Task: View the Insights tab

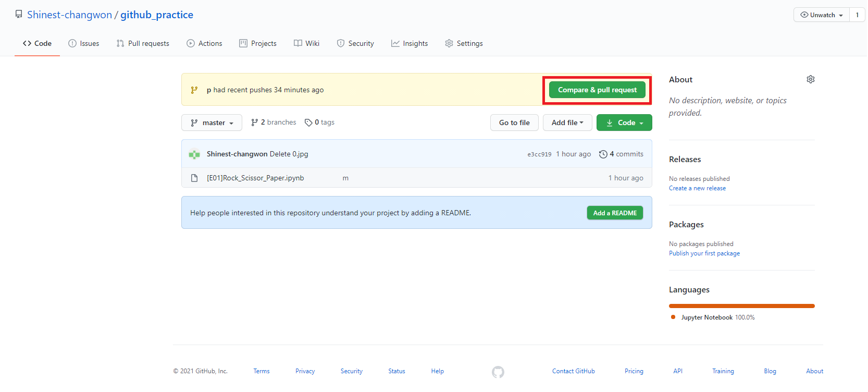Action: click(x=410, y=43)
